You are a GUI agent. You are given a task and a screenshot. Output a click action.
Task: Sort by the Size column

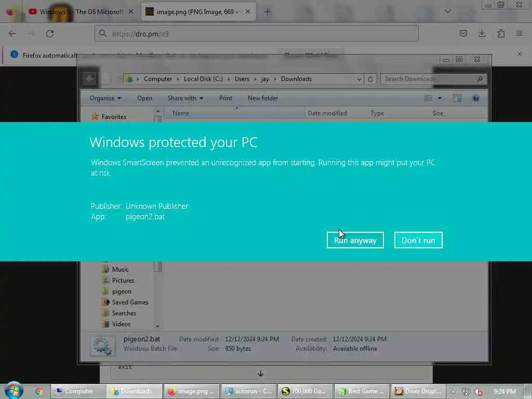(437, 113)
